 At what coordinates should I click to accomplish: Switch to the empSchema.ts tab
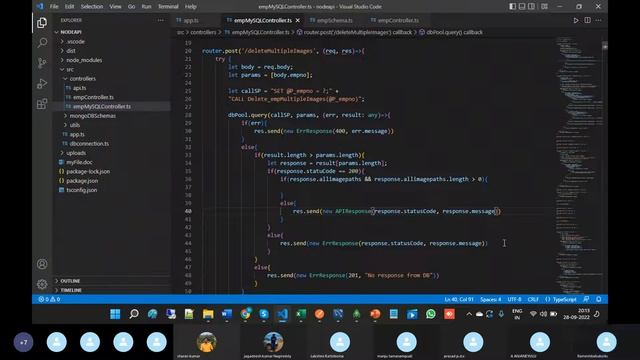334,20
